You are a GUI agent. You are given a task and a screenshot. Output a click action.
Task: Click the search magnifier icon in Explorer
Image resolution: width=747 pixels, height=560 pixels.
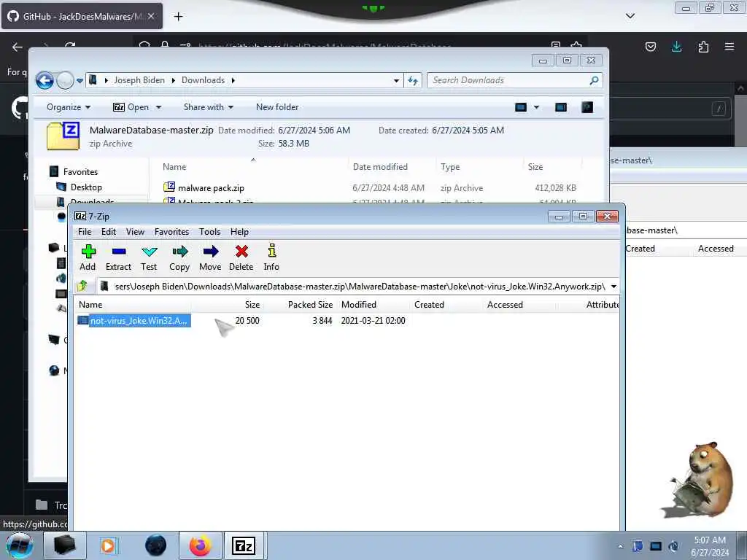(x=594, y=80)
